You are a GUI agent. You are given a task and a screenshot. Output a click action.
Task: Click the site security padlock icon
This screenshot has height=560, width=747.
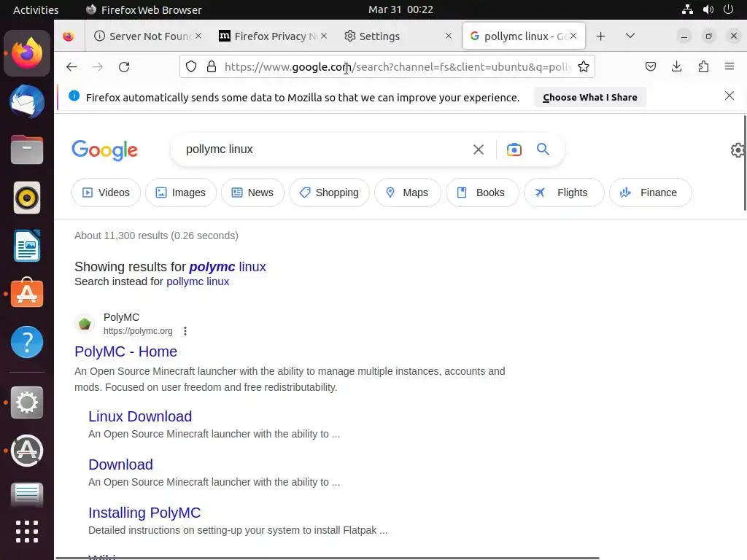click(212, 66)
